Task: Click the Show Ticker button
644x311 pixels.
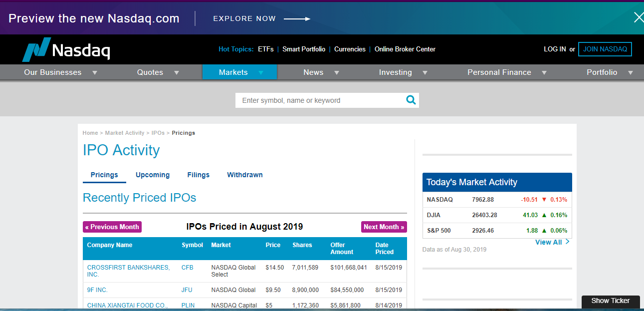Action: pos(611,301)
